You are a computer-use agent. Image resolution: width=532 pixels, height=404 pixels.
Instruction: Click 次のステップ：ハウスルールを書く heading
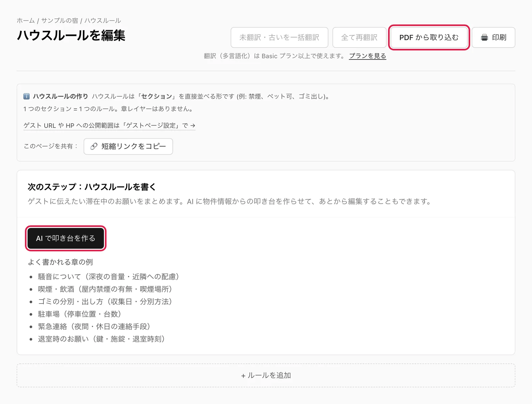pos(92,187)
